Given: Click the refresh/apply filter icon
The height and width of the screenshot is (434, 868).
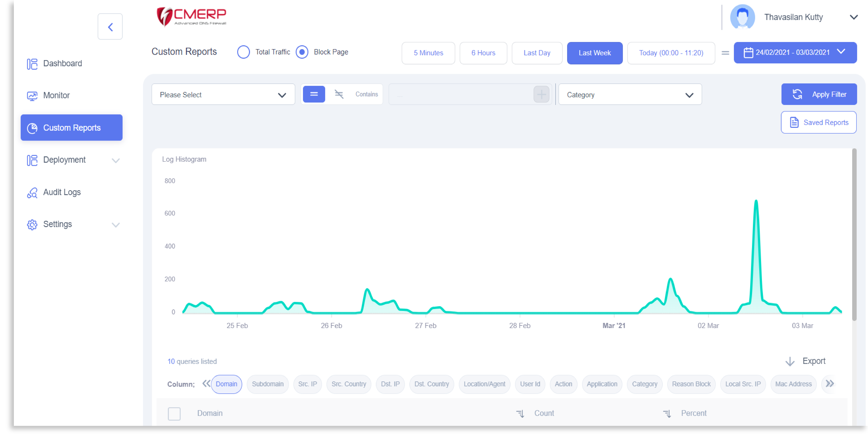Looking at the screenshot, I should pyautogui.click(x=798, y=94).
